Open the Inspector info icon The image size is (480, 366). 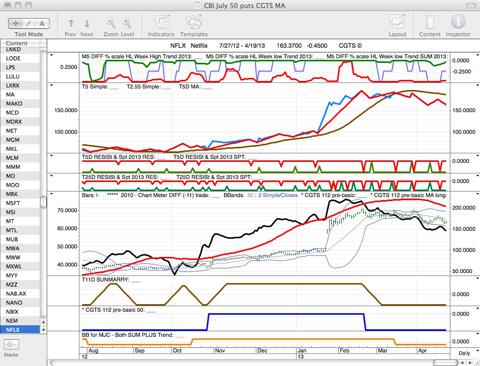pos(458,22)
